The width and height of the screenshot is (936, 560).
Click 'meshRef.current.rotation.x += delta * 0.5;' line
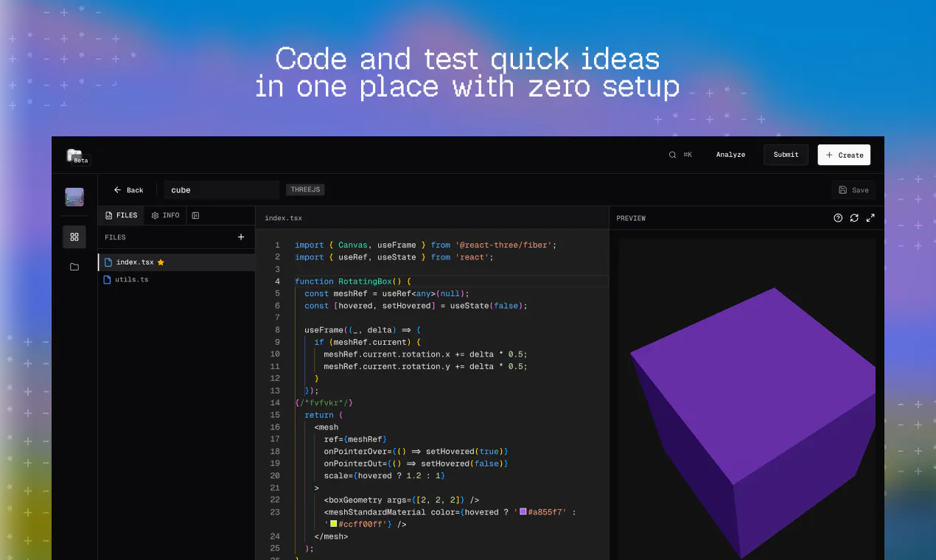[x=426, y=354]
